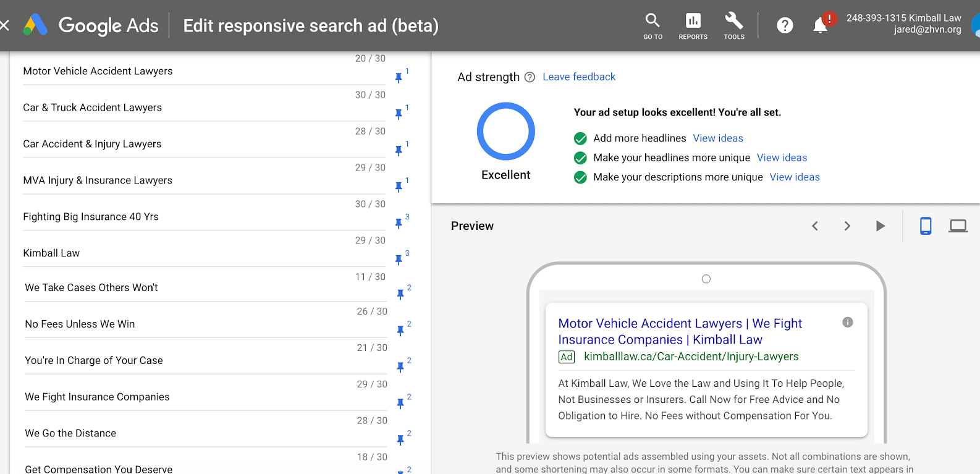Play the ad preview slideshow
Viewport: 980px width, 474px height.
(881, 226)
